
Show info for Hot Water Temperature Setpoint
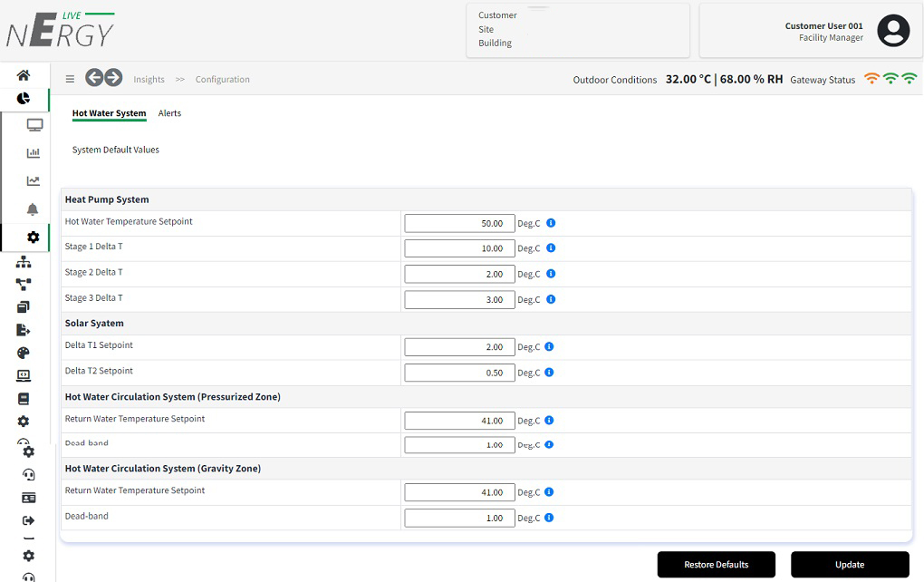click(551, 223)
